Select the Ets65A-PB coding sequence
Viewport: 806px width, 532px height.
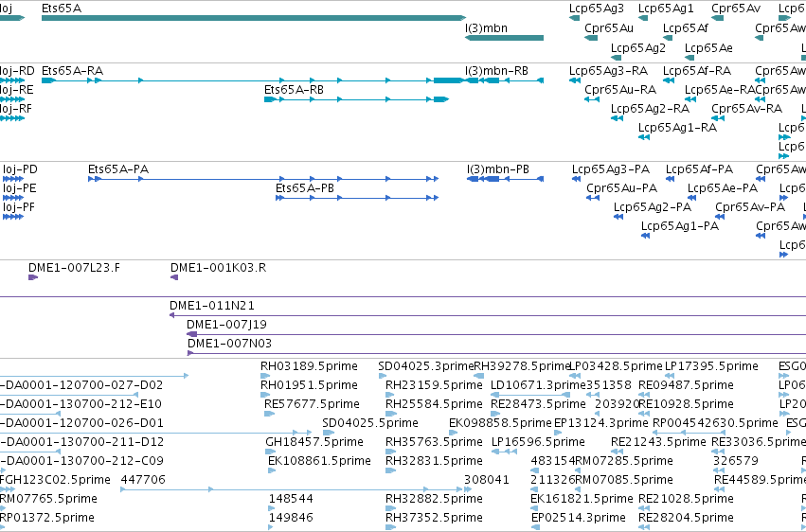357,198
